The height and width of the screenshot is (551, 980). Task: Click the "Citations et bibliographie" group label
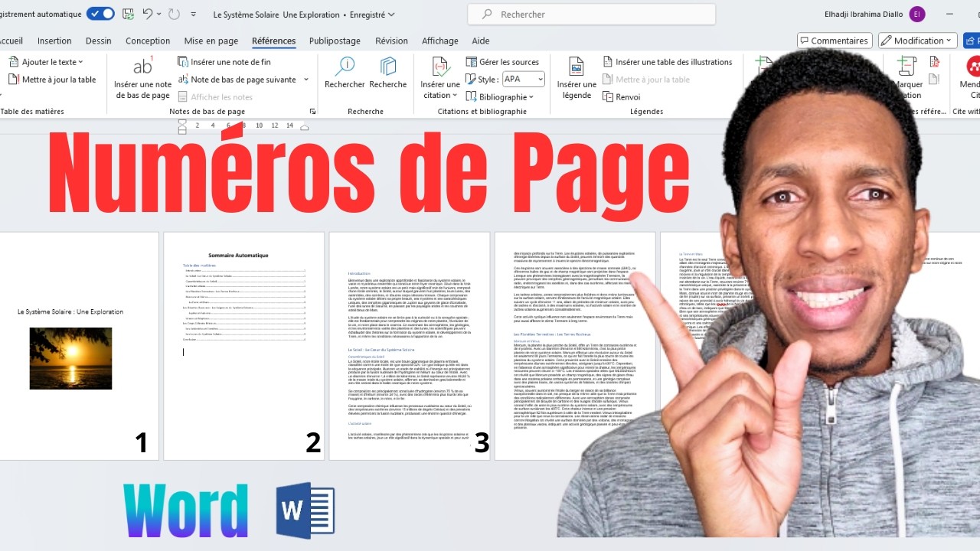482,112
